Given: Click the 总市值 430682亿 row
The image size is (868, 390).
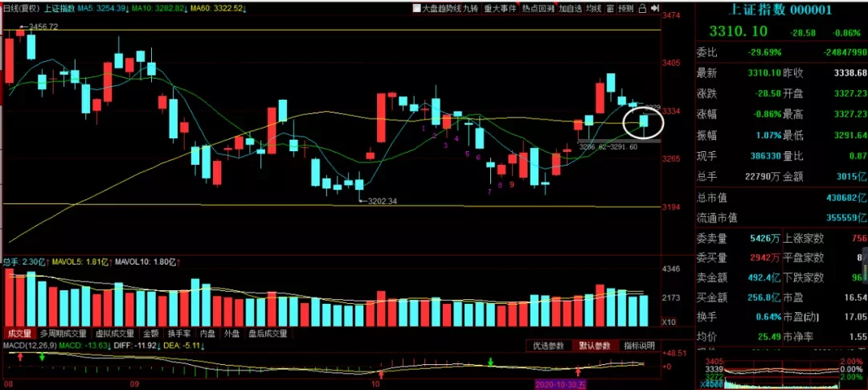Looking at the screenshot, I should (781, 198).
